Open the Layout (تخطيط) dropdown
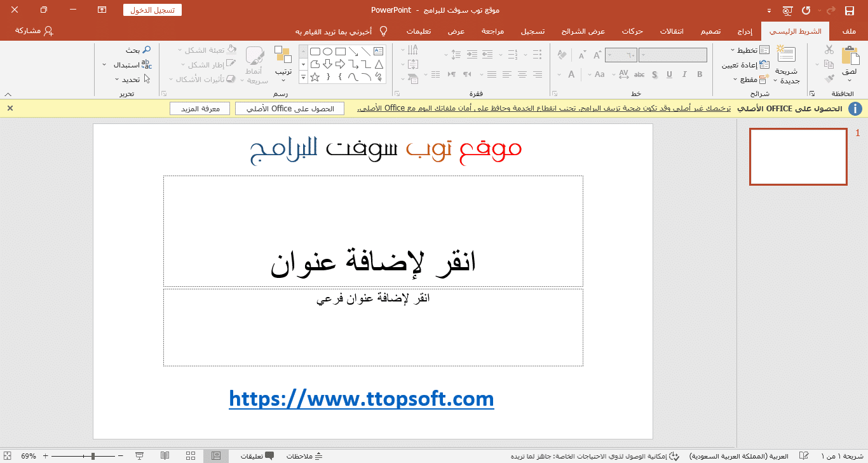This screenshot has height=463, width=868. (750, 50)
